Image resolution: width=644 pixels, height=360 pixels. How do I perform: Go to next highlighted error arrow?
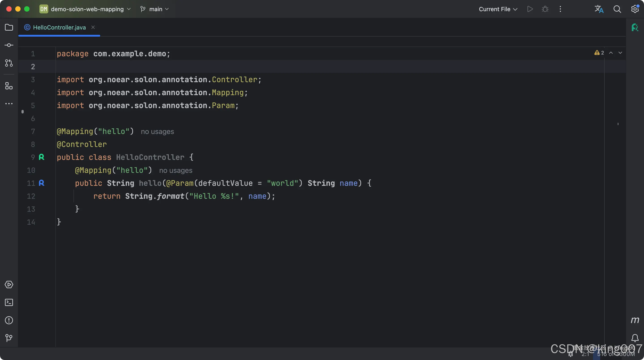click(x=620, y=53)
